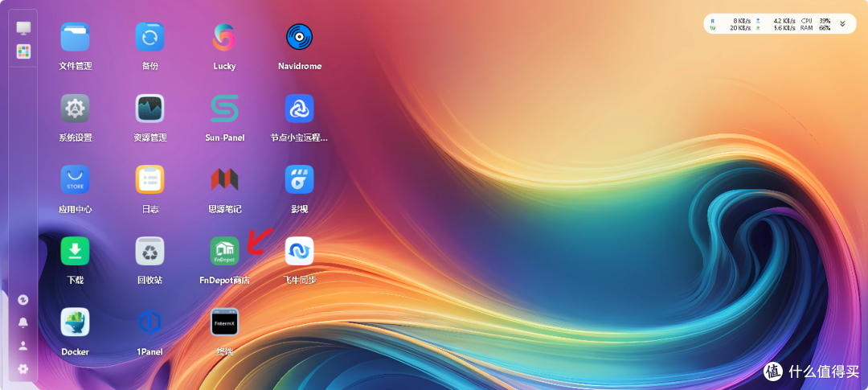The image size is (868, 390).
Task: Open the 资源管理 resource monitor app
Action: click(149, 109)
